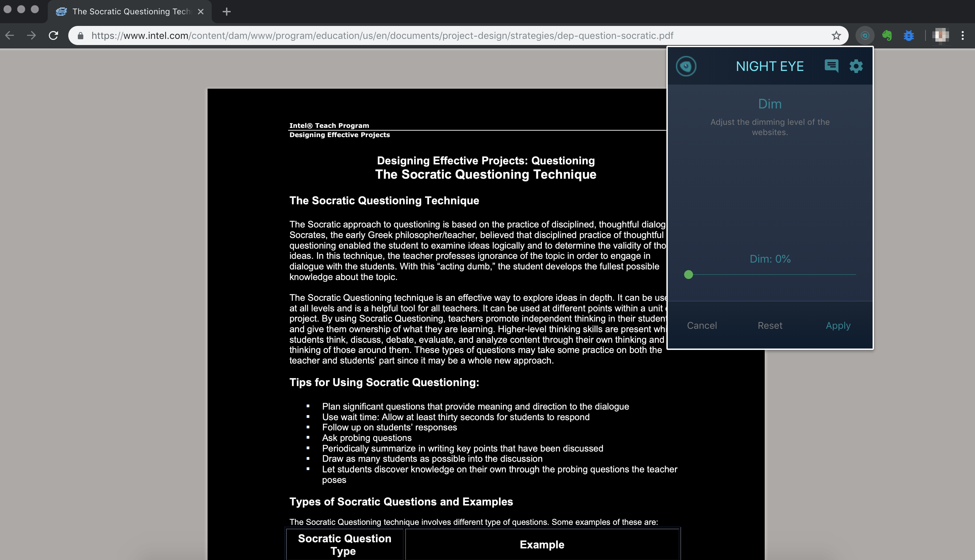Reset the dim level to default
The height and width of the screenshot is (560, 975).
770,326
